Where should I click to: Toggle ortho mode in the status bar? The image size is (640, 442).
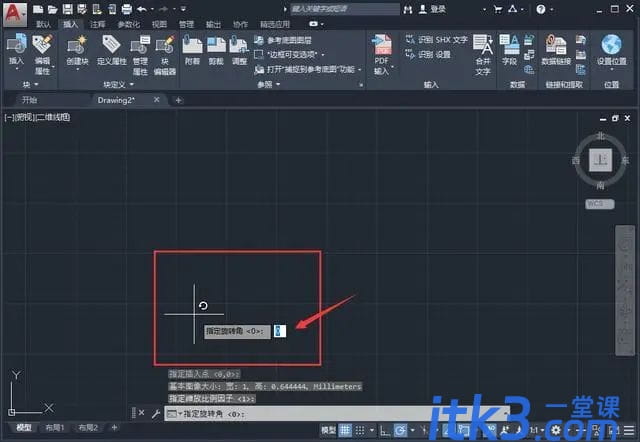pos(384,430)
